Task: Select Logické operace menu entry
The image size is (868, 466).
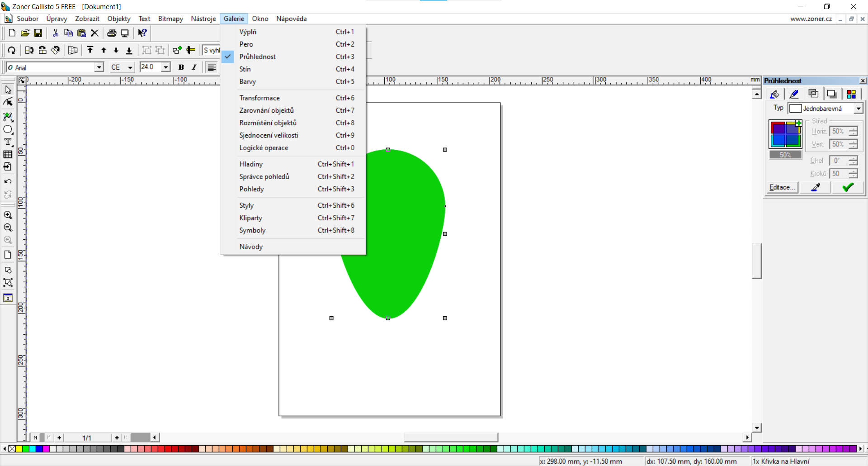Action: pyautogui.click(x=293, y=148)
